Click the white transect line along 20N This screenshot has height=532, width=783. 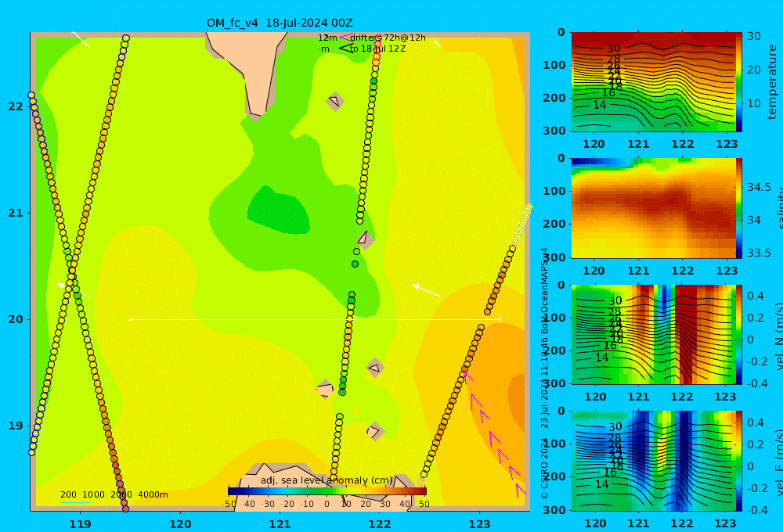tap(315, 319)
